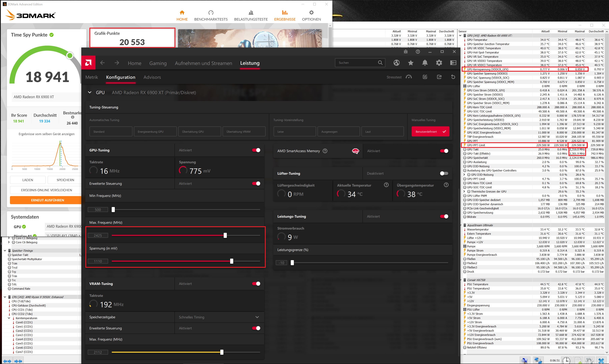Viewport: 609px width, 364px height.
Task: Click the ERNEUT AUSFÜHREN button
Action: (x=47, y=200)
